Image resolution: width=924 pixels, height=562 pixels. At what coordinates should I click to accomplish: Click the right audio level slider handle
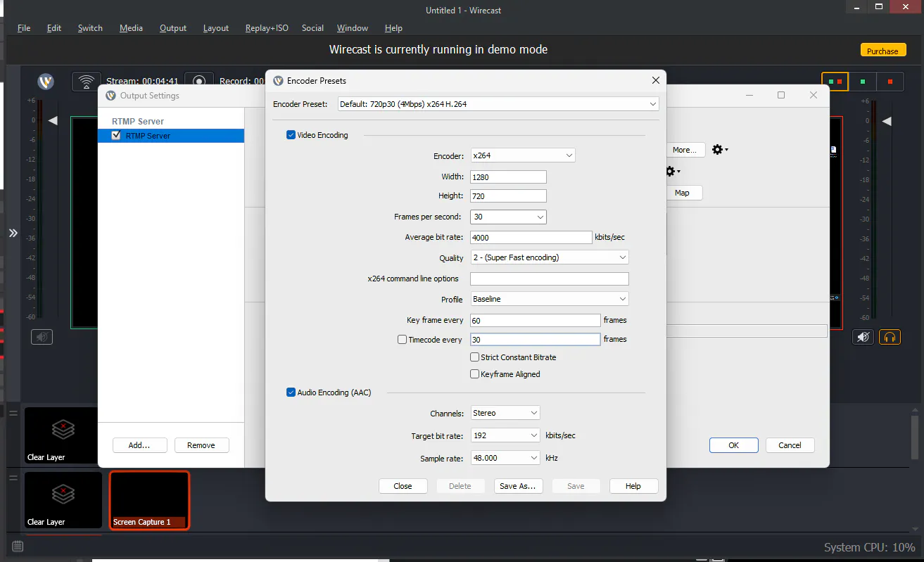tap(886, 121)
